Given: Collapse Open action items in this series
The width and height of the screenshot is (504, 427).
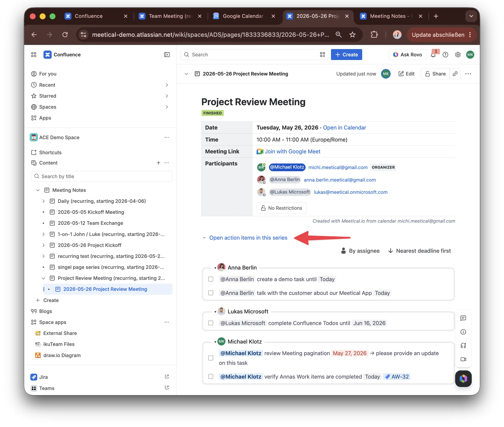Looking at the screenshot, I should [204, 238].
